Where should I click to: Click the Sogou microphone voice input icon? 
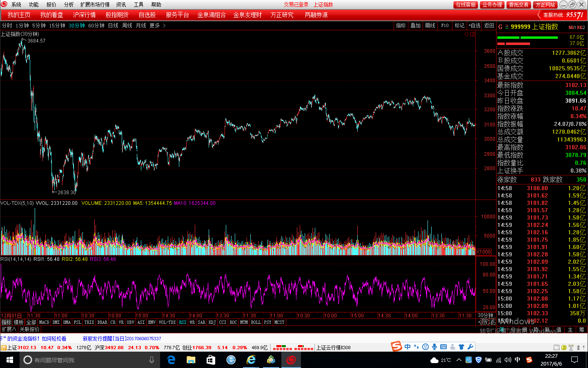coord(434,347)
